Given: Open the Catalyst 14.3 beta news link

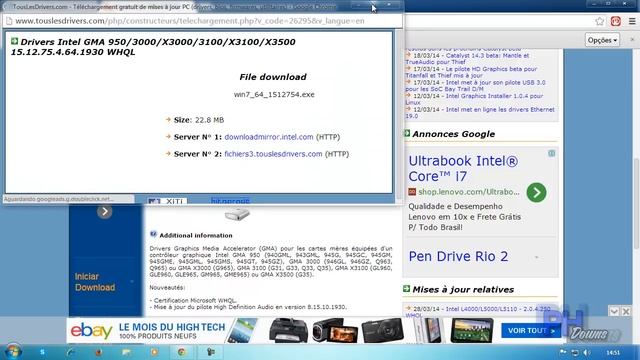Looking at the screenshot, I should (467, 59).
